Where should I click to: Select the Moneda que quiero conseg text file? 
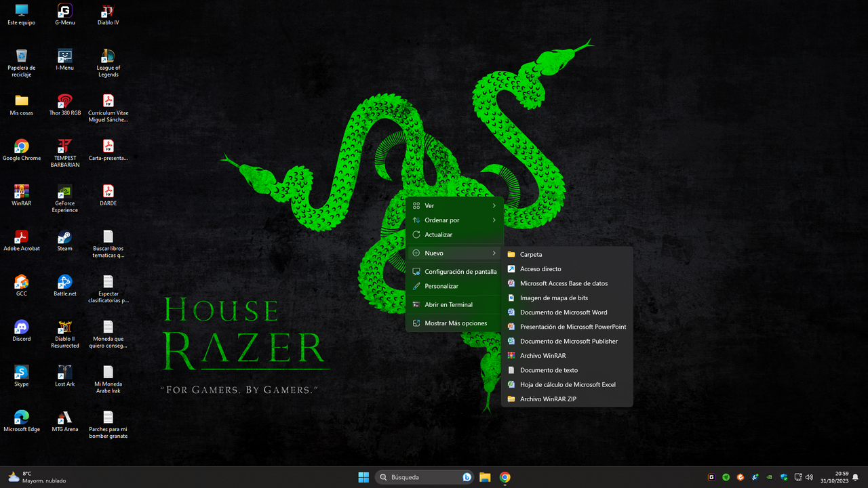108,334
